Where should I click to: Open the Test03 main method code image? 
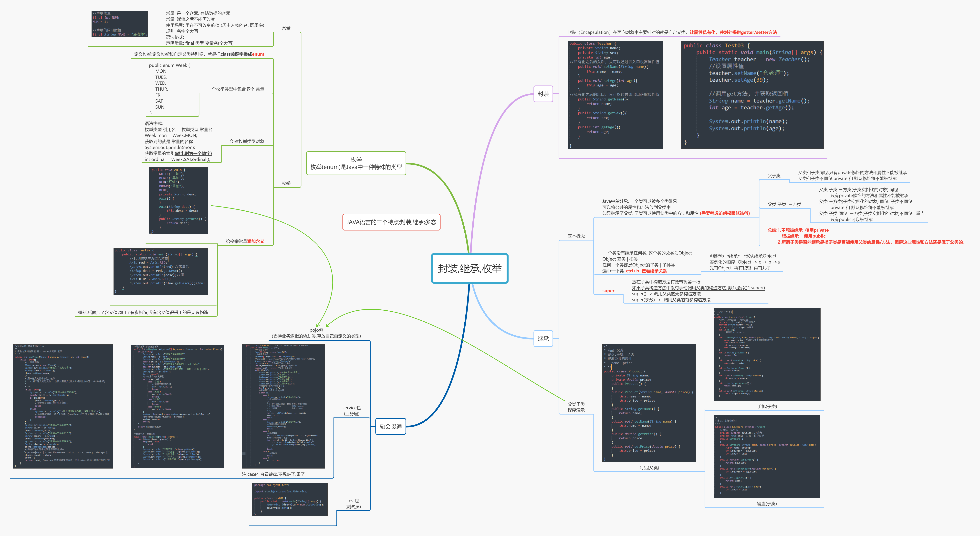point(752,94)
